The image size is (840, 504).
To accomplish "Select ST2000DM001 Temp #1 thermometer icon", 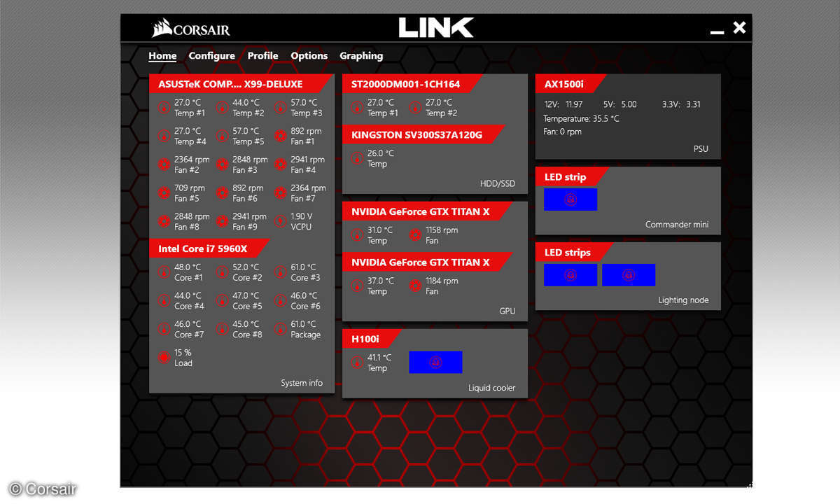I will point(356,107).
